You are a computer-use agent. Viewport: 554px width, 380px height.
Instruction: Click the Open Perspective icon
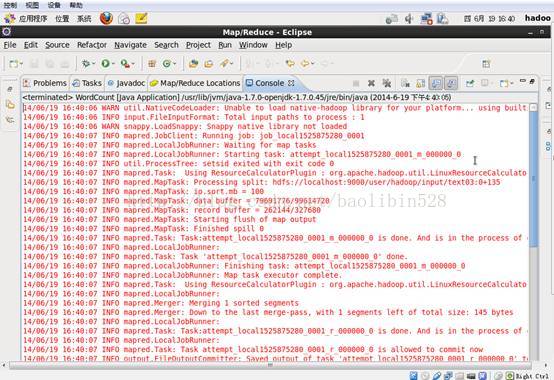(x=486, y=64)
